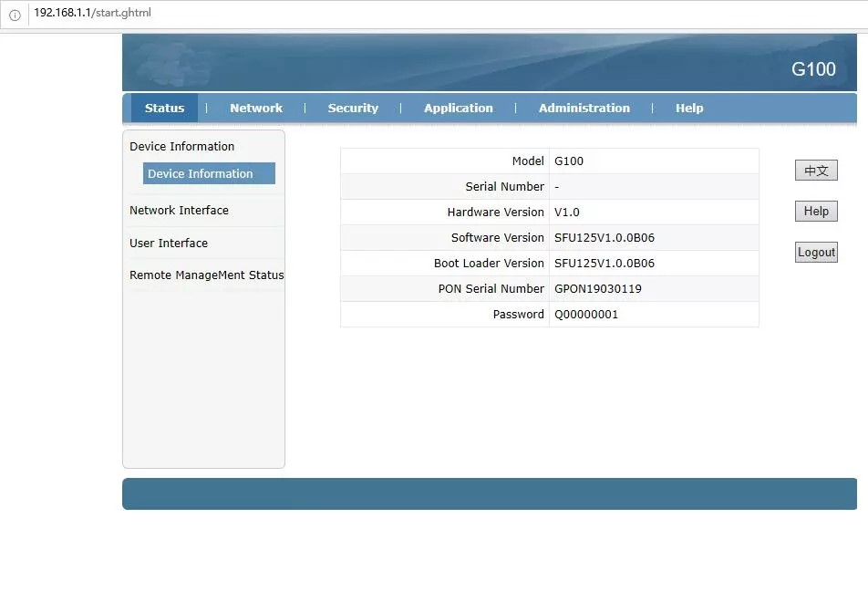Go to the Application tab

click(459, 108)
